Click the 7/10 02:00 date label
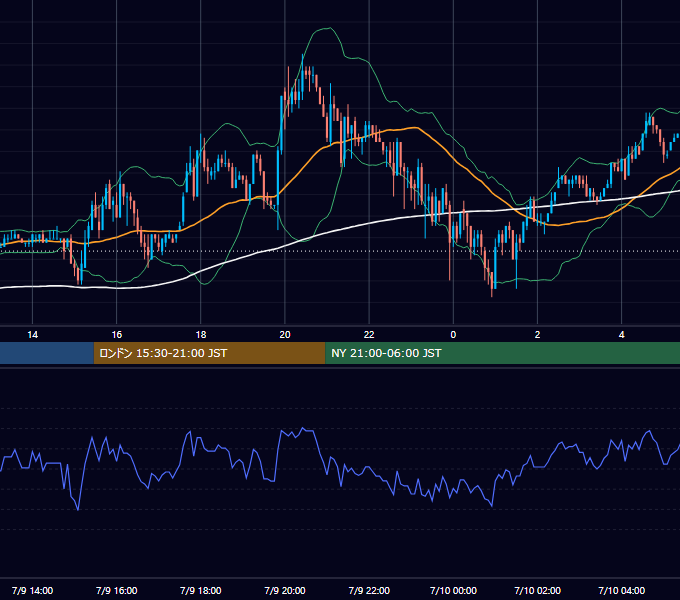This screenshot has width=680, height=600. coord(537,590)
